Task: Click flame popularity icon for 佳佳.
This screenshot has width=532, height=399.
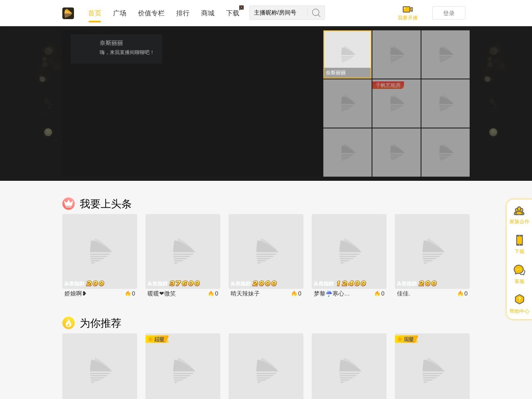Action: click(x=461, y=293)
